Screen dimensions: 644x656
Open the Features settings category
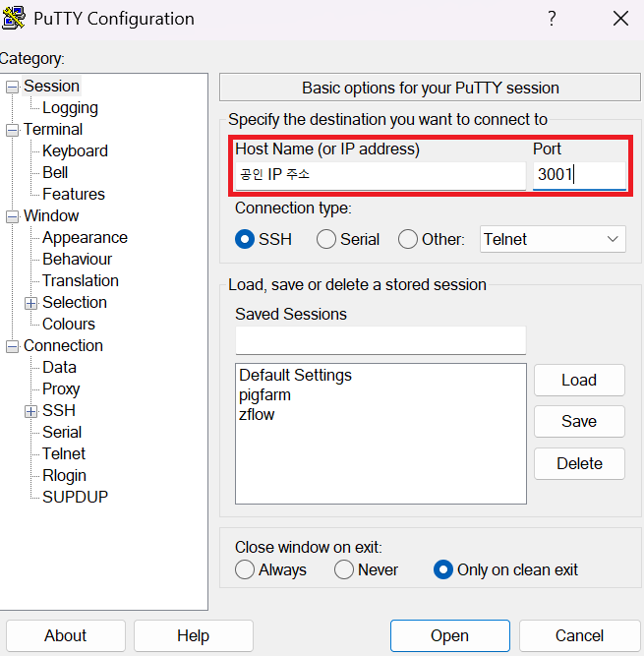pyautogui.click(x=74, y=194)
